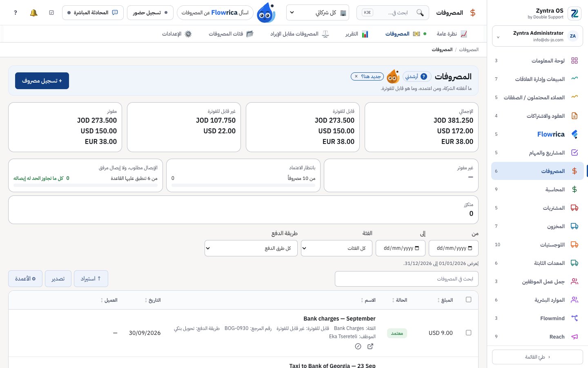
Task: Open the المصروفات مقابل الإيراد tab
Action: coord(299,34)
